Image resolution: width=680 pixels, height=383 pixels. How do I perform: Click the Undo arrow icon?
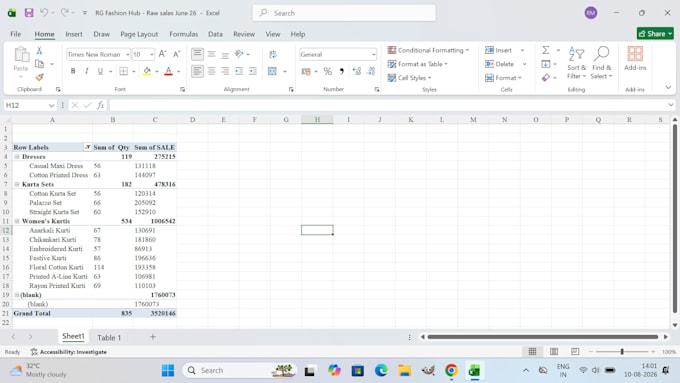44,13
